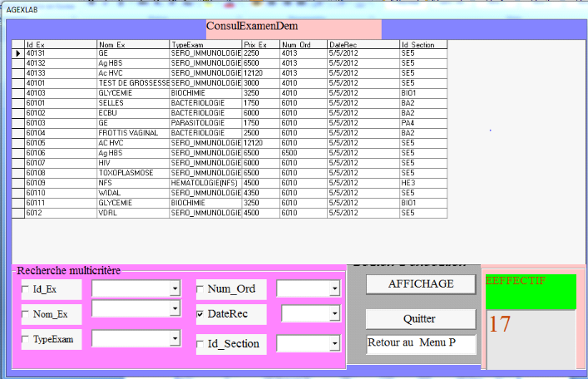Open the TypeExam dropdown

[175, 338]
